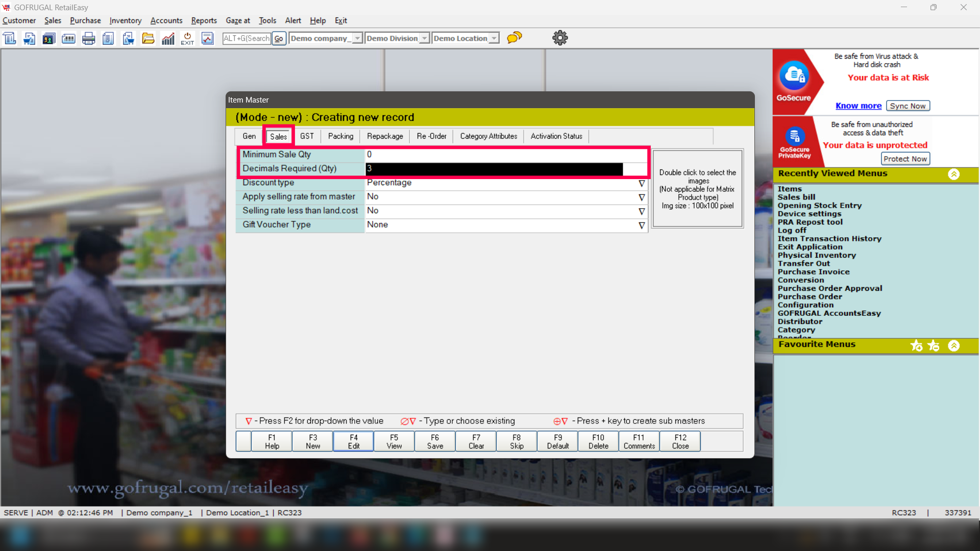Viewport: 980px width, 551px height.
Task: Click add-to-favourites star icon
Action: (x=917, y=346)
